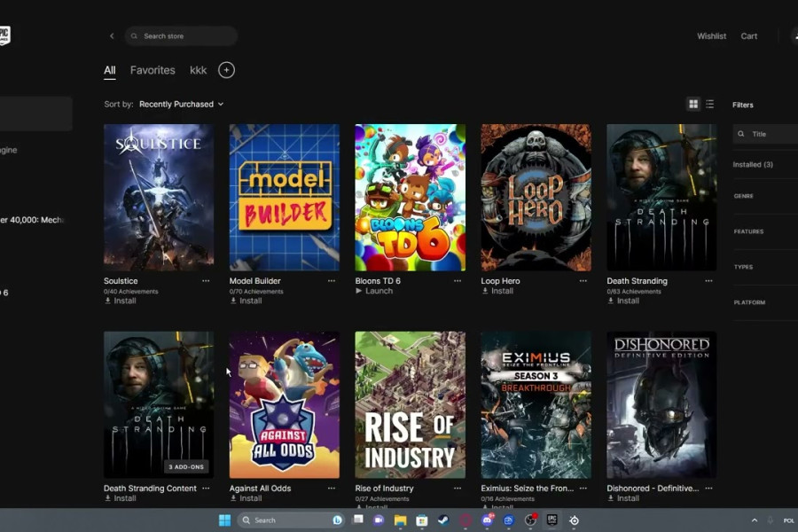Click the Windows taskbar Search box
This screenshot has width=798, height=532.
pyautogui.click(x=290, y=520)
